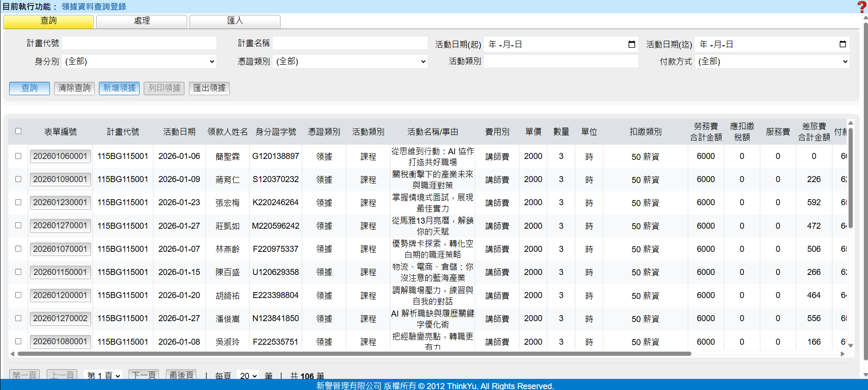The height and width of the screenshot is (390, 868).
Task: Click the 領款人姓名 column header
Action: coord(227,132)
